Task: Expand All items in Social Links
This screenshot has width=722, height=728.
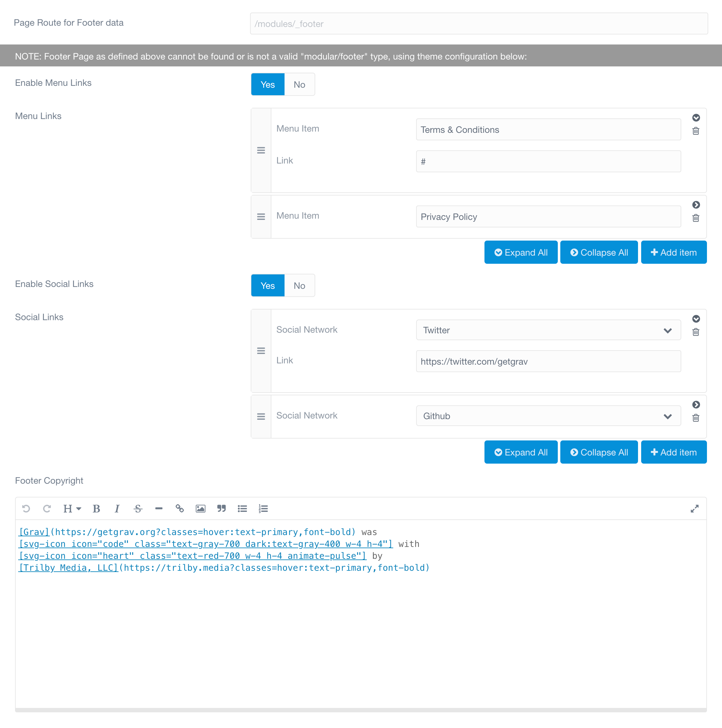Action: pyautogui.click(x=521, y=452)
